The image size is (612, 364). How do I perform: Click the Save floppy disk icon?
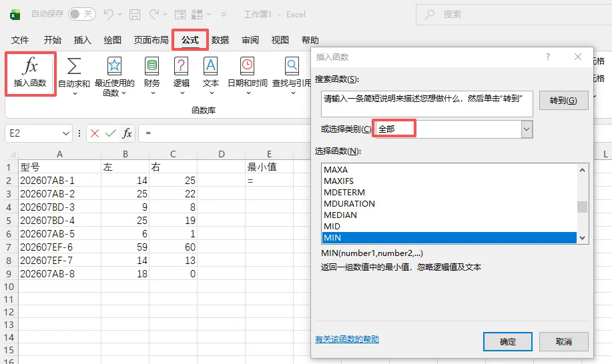(135, 15)
